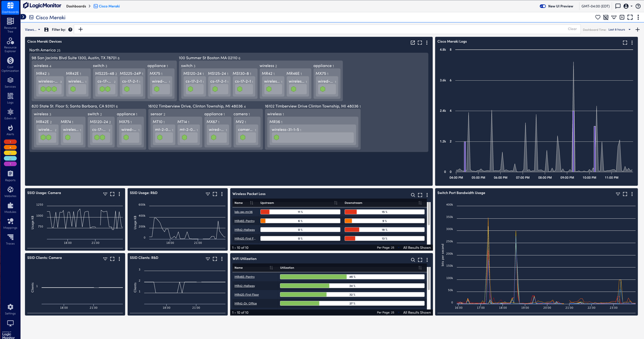Open the Traces section
The height and width of the screenshot is (339, 644).
10,238
